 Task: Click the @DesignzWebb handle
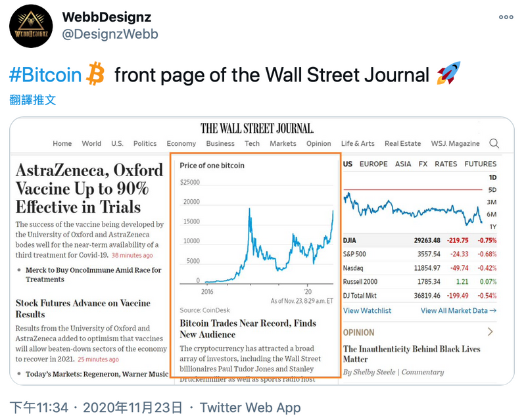(110, 34)
